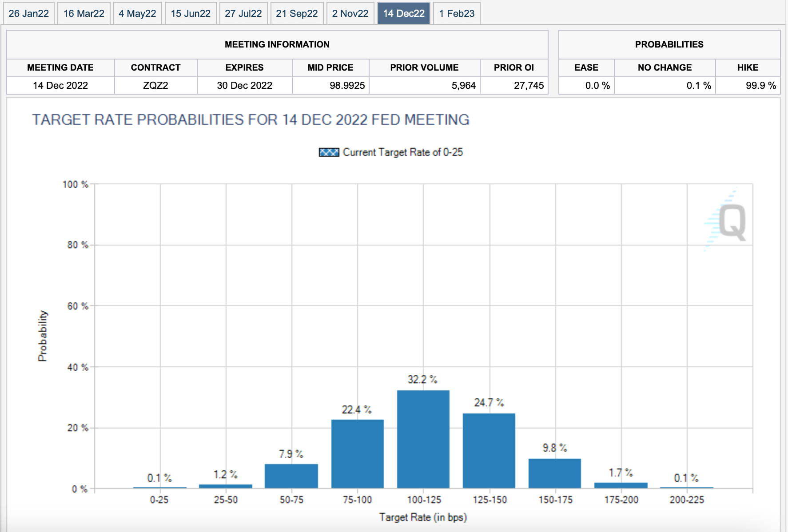This screenshot has width=788, height=532.
Task: Select the 4 May22 tab
Action: [x=137, y=13]
